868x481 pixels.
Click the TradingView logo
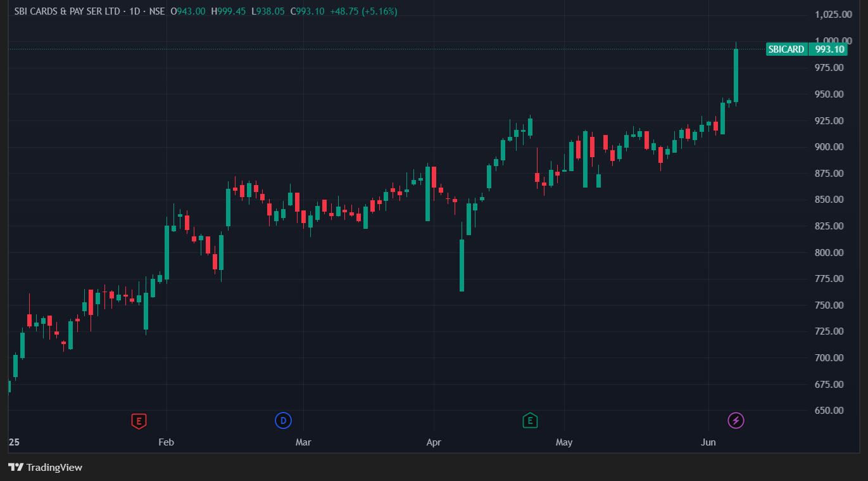pos(46,467)
